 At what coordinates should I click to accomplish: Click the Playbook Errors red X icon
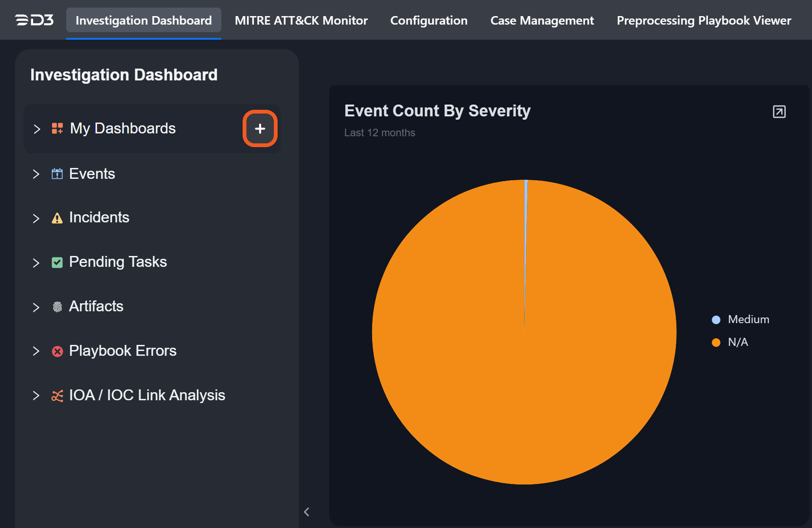(x=57, y=352)
